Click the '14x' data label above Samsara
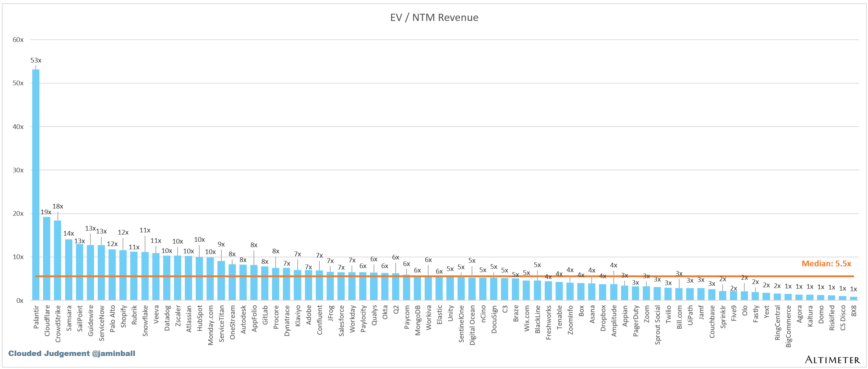The height and width of the screenshot is (369, 868). tap(69, 233)
